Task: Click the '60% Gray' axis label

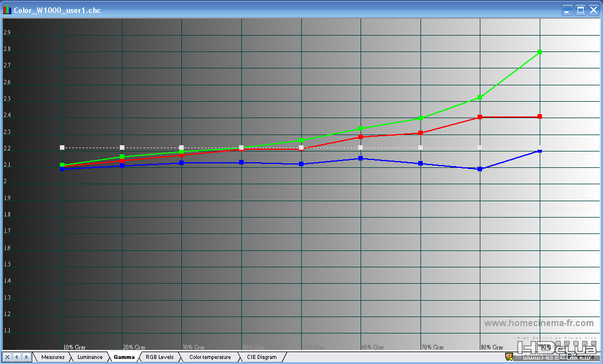Action: coord(372,347)
